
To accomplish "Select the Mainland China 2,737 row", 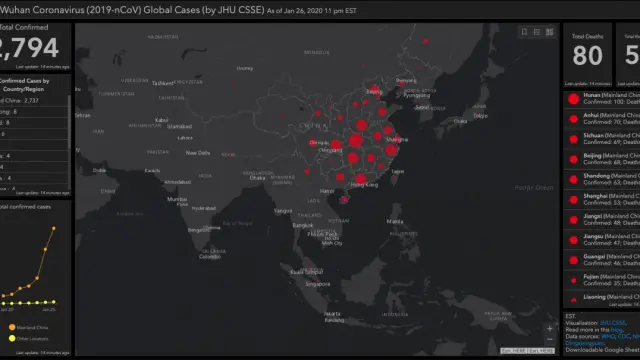I will click(x=34, y=100).
